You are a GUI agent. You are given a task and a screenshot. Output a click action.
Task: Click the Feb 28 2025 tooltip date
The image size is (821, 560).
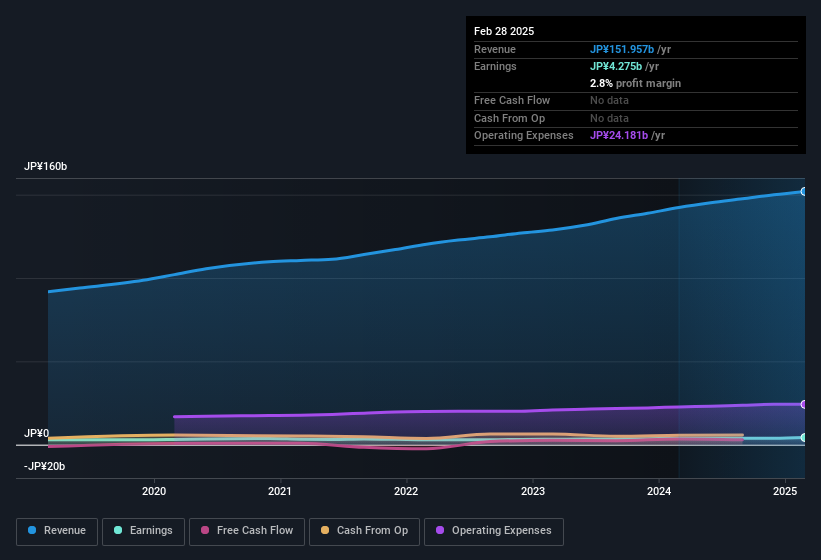click(504, 31)
